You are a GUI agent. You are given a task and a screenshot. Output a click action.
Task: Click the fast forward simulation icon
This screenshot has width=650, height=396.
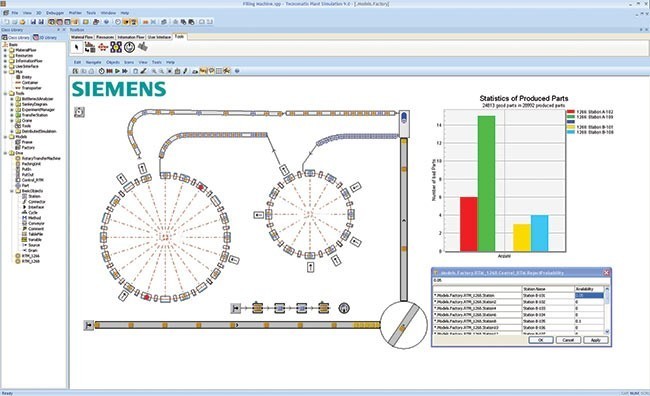pos(125,71)
